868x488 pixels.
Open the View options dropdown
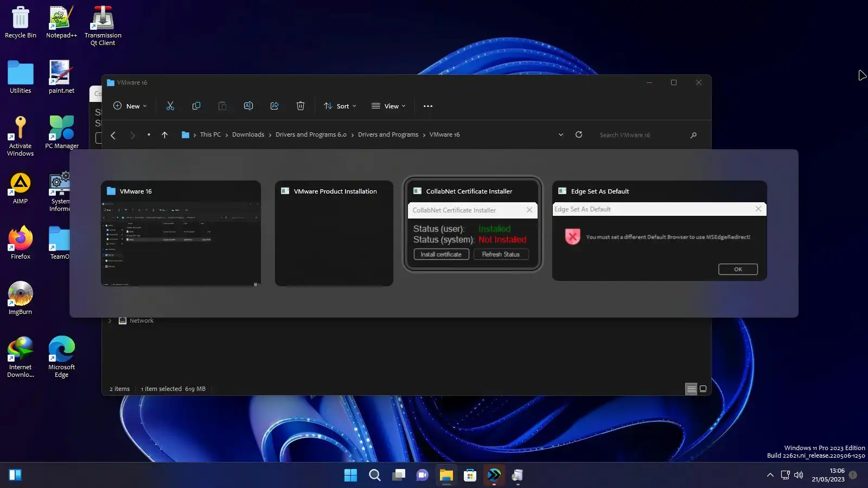pyautogui.click(x=388, y=106)
